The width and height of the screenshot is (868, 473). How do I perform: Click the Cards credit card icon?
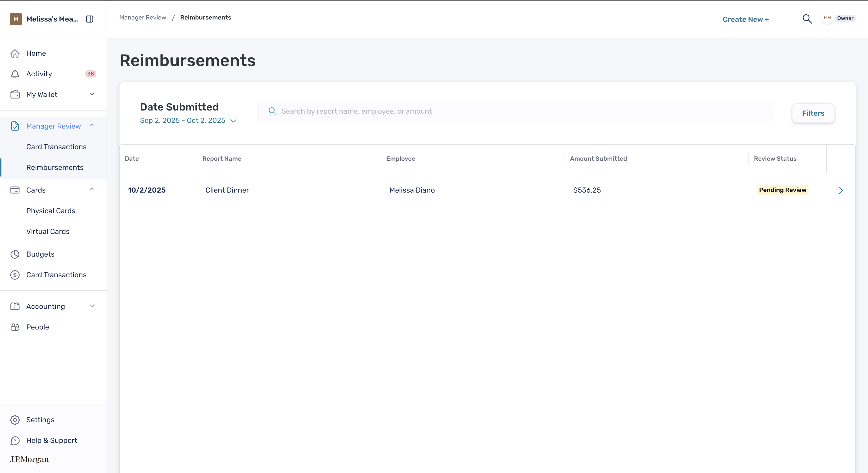coord(15,190)
